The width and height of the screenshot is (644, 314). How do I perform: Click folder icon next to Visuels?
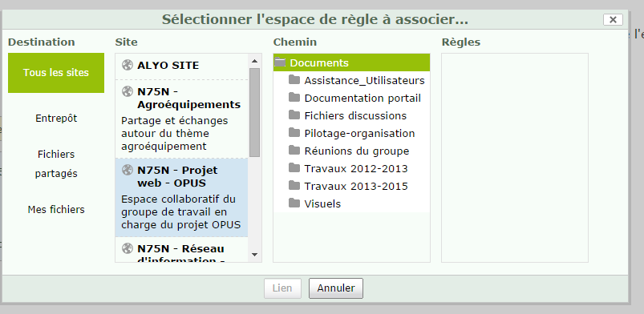point(294,203)
